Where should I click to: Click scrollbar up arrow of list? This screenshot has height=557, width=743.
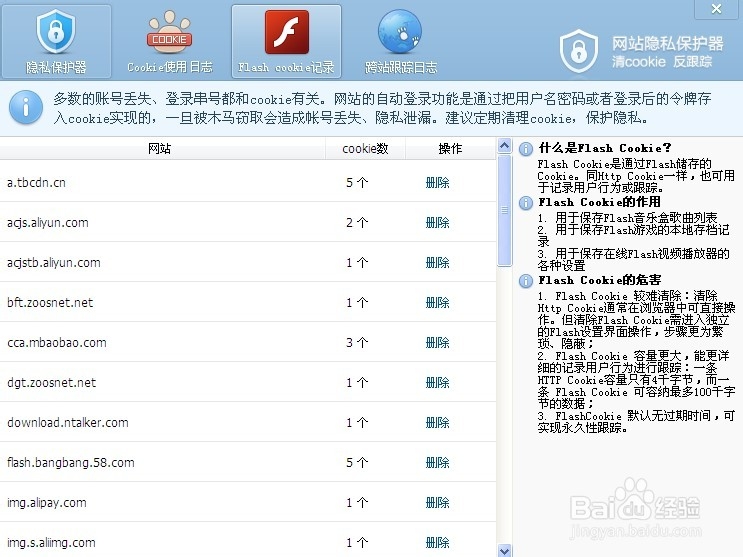coord(505,145)
